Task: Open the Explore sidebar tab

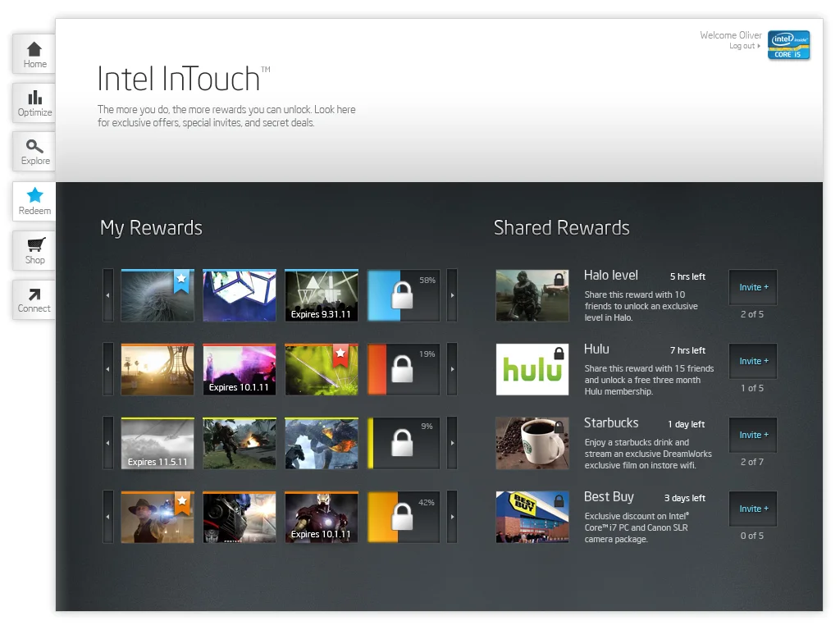Action: coord(34,152)
